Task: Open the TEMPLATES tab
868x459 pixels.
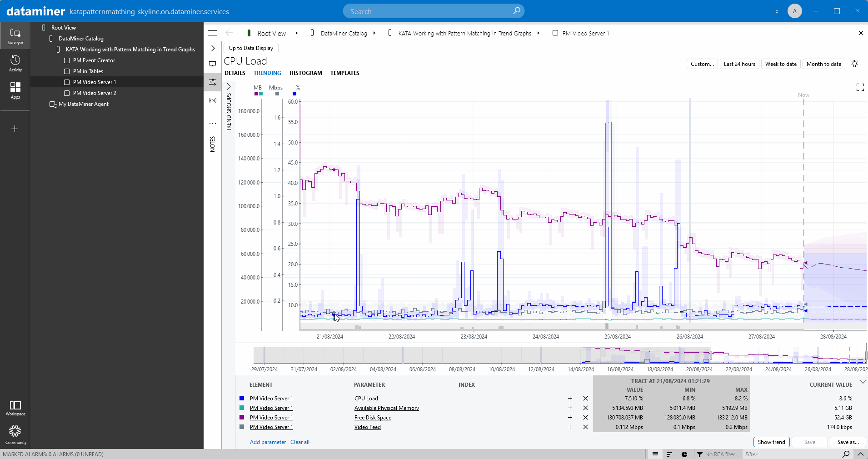Action: pyautogui.click(x=344, y=73)
